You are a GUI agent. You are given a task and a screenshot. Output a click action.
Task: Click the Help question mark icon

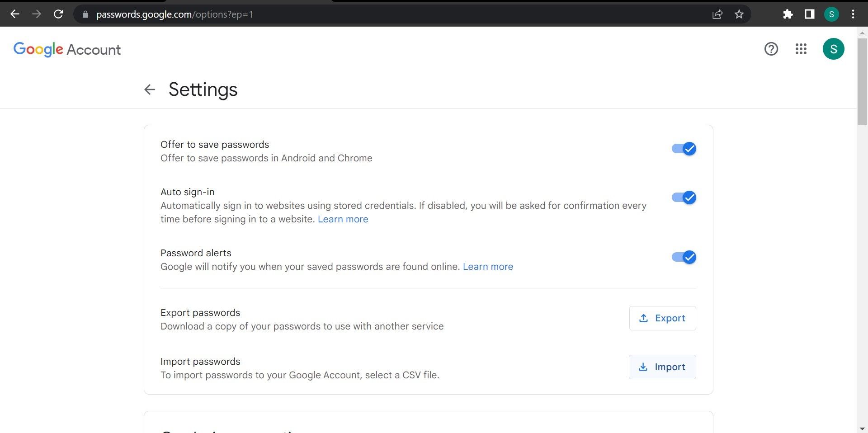coord(771,49)
